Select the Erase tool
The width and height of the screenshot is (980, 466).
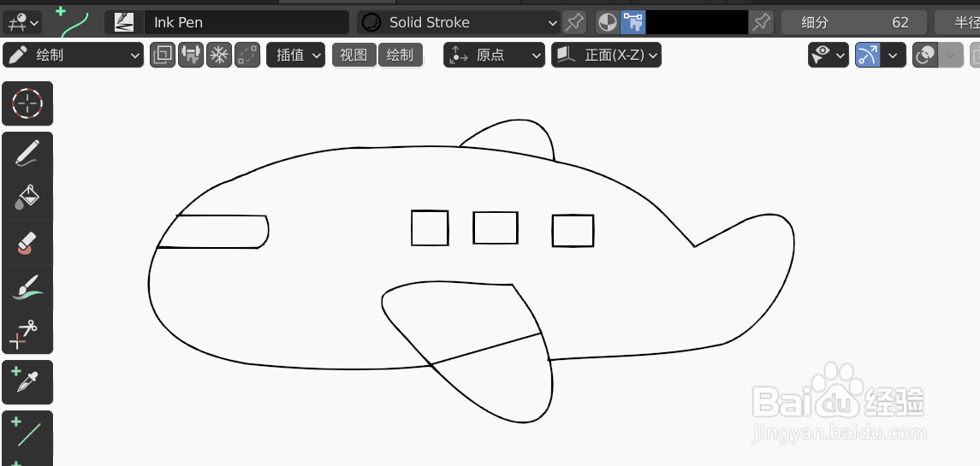pyautogui.click(x=27, y=242)
